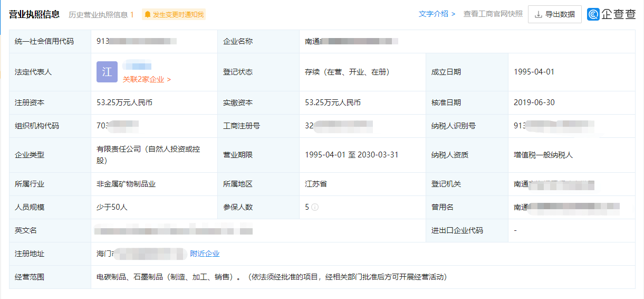Click the 核准日期 value 2019-06-30

coord(534,102)
